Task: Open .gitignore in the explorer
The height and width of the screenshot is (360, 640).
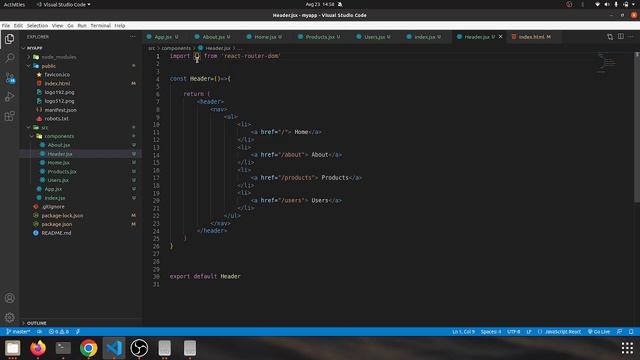Action: coord(53,207)
